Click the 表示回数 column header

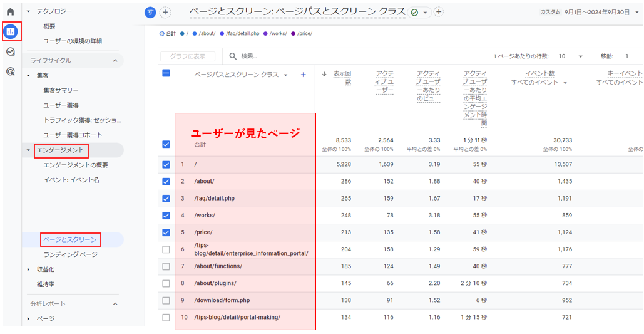click(342, 77)
